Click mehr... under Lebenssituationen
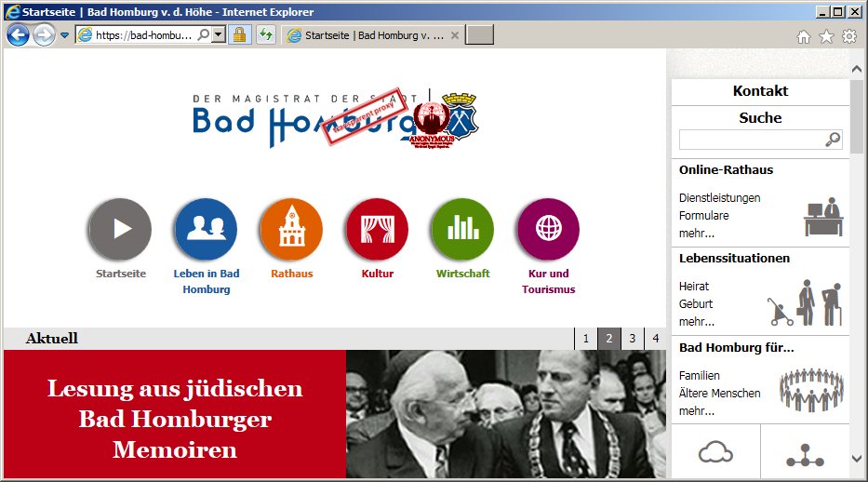This screenshot has height=482, width=868. tap(697, 322)
